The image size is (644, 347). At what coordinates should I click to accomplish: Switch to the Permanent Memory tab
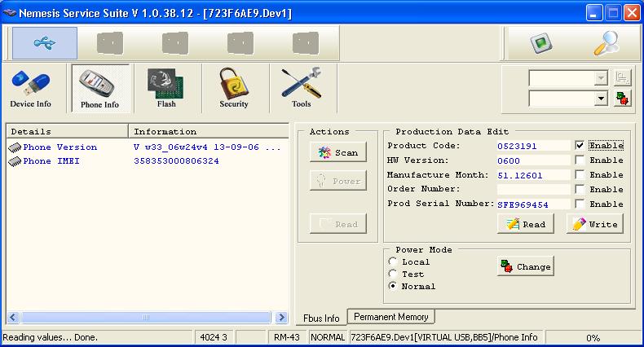(x=391, y=317)
